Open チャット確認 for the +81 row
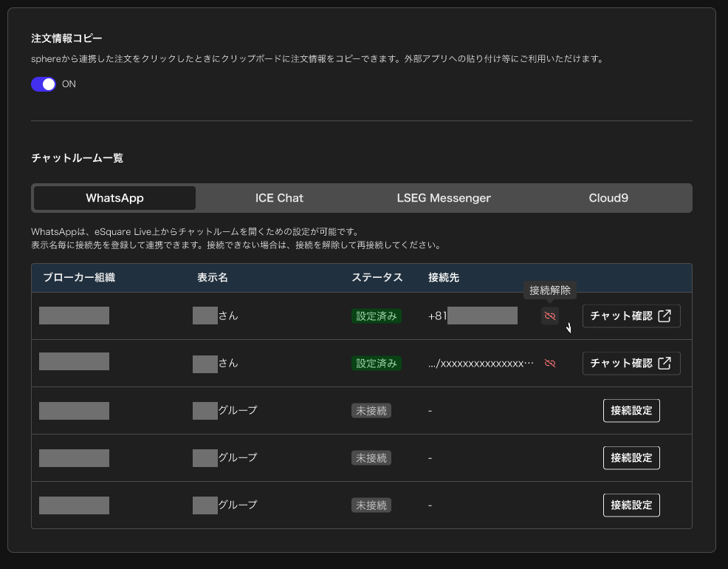This screenshot has height=569, width=728. pyautogui.click(x=631, y=316)
